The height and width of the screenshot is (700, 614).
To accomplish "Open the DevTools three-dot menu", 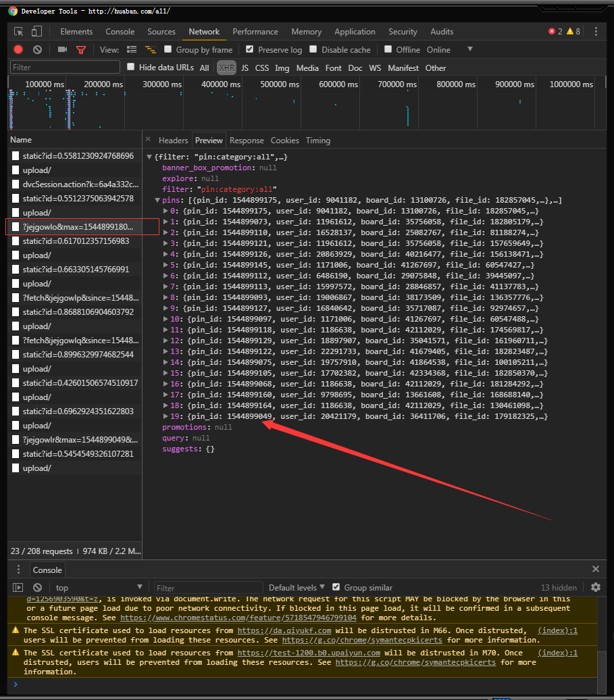I will point(596,31).
